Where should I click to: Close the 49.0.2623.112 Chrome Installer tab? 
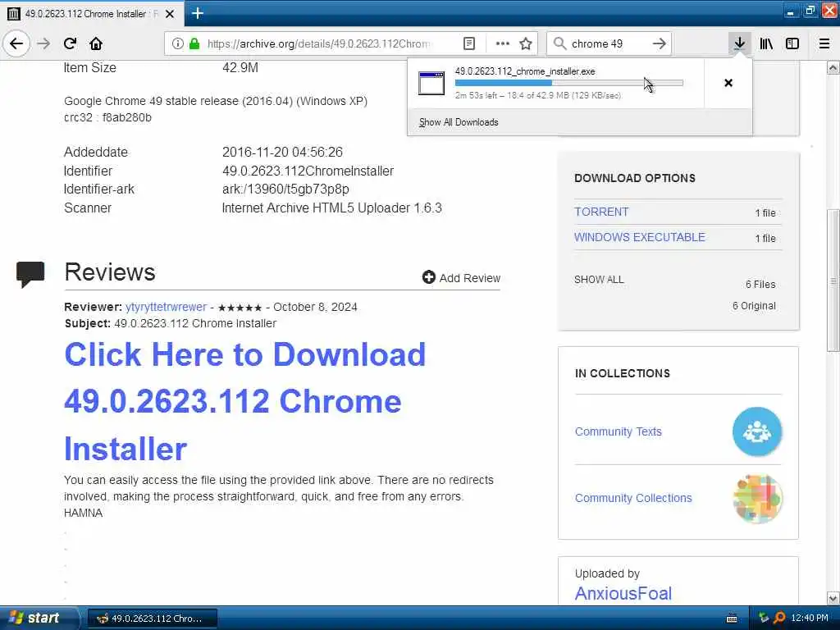click(x=170, y=14)
